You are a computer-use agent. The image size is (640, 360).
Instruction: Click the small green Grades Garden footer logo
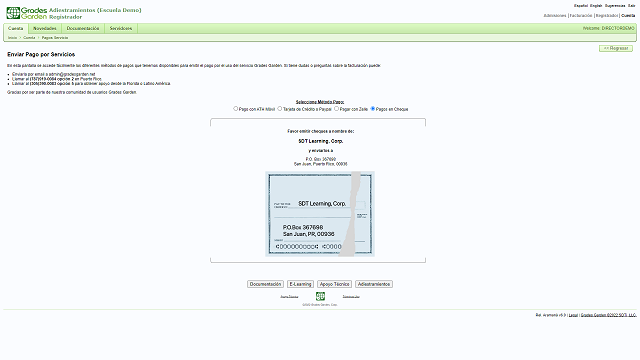click(320, 296)
